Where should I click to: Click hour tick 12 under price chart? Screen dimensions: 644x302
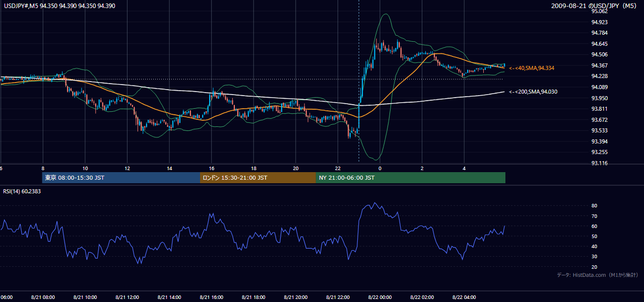point(127,169)
